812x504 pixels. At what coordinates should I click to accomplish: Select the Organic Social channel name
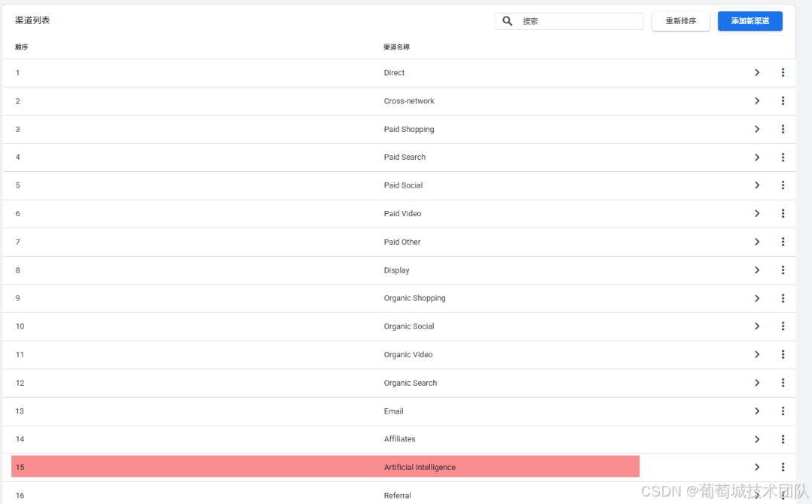point(409,326)
